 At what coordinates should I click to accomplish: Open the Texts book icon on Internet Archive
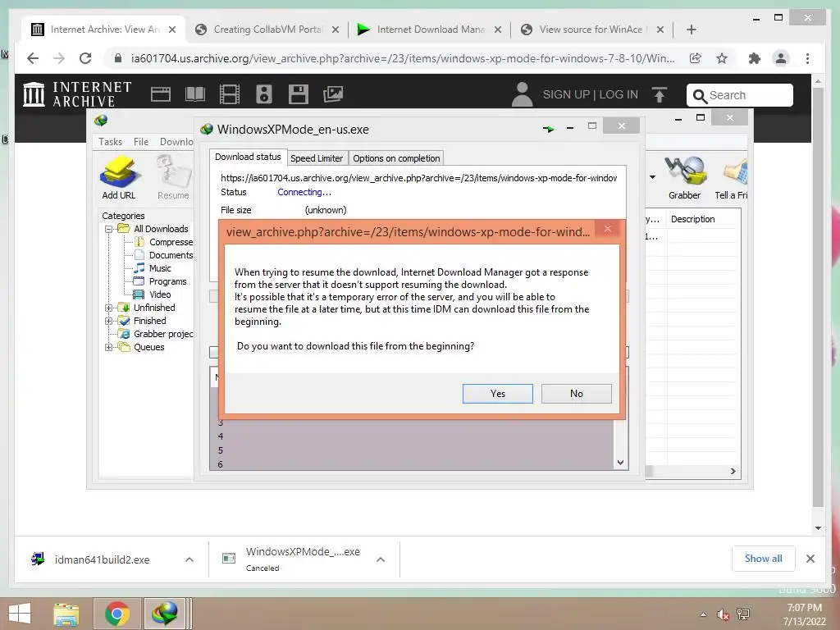coord(195,94)
